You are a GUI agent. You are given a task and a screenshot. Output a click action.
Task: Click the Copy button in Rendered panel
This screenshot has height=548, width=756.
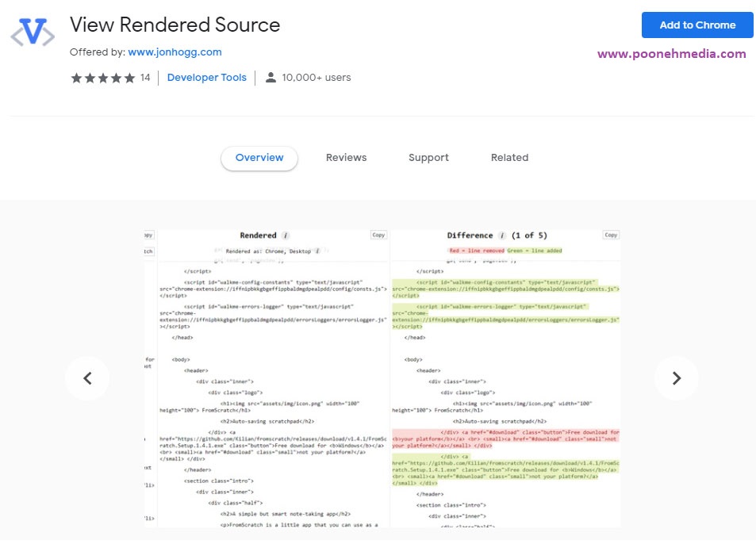pyautogui.click(x=378, y=235)
